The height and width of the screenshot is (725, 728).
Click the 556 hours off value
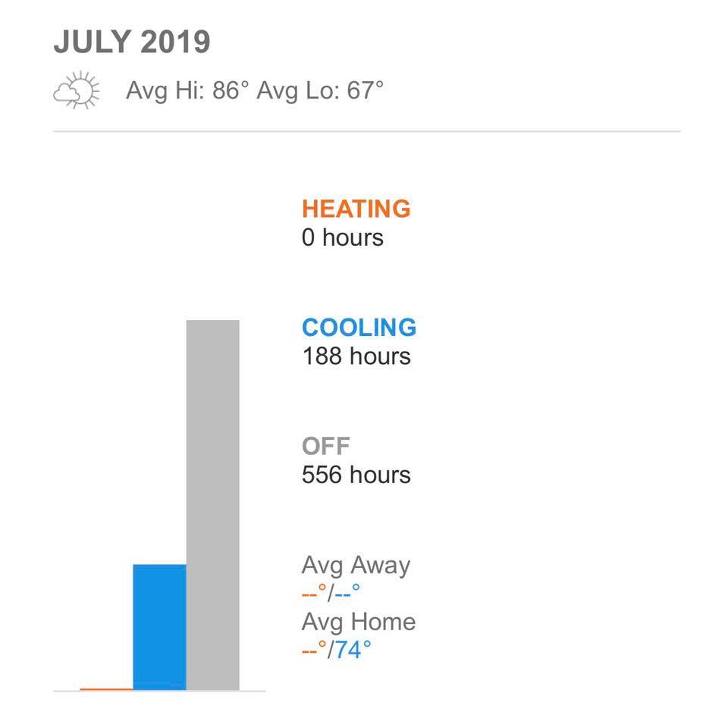(356, 475)
